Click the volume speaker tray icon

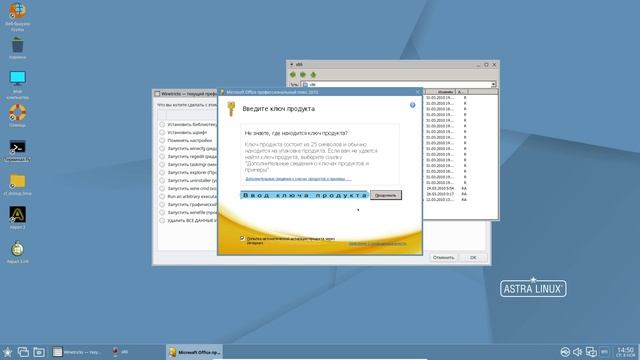[578, 352]
